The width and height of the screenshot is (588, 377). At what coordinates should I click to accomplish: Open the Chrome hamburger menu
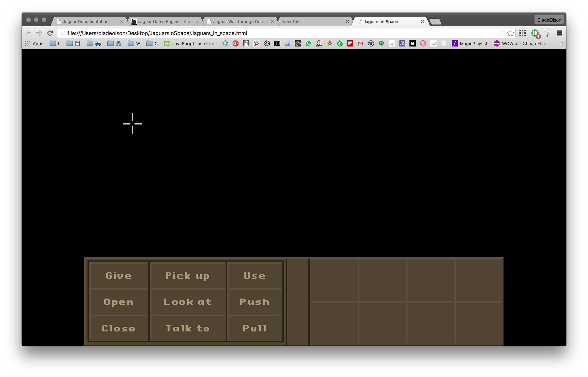click(x=559, y=33)
